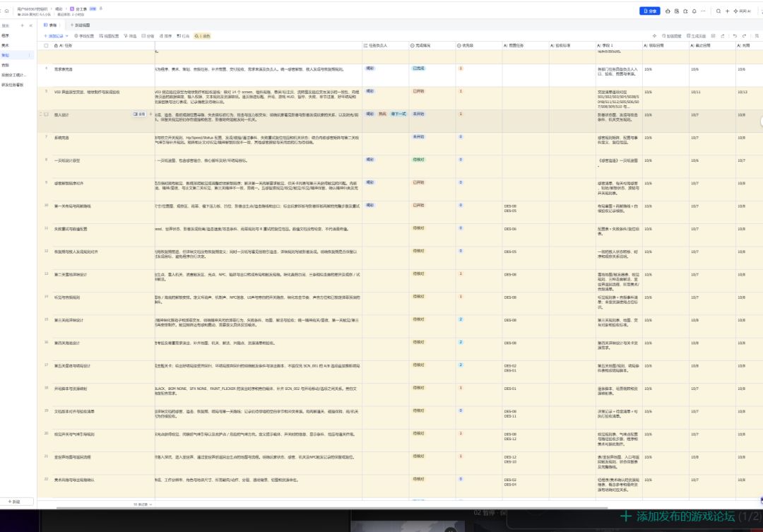Add a new sheet with the sidebar plus icon

[x=22, y=25]
